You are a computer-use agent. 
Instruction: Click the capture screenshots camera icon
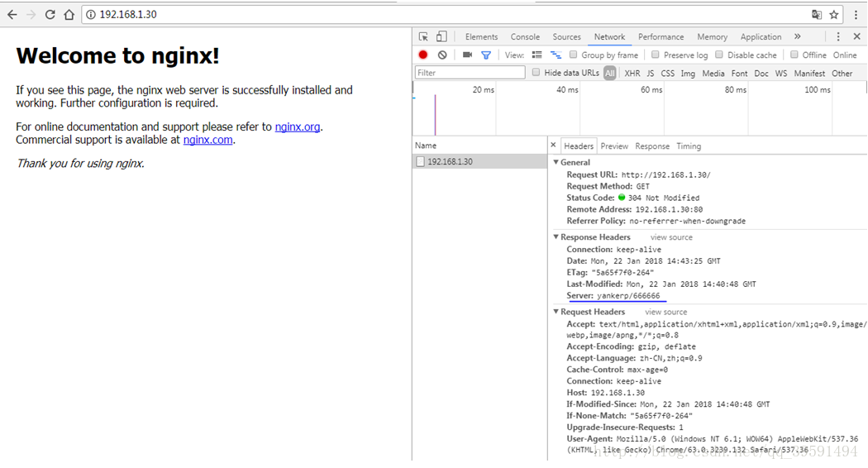(x=467, y=55)
